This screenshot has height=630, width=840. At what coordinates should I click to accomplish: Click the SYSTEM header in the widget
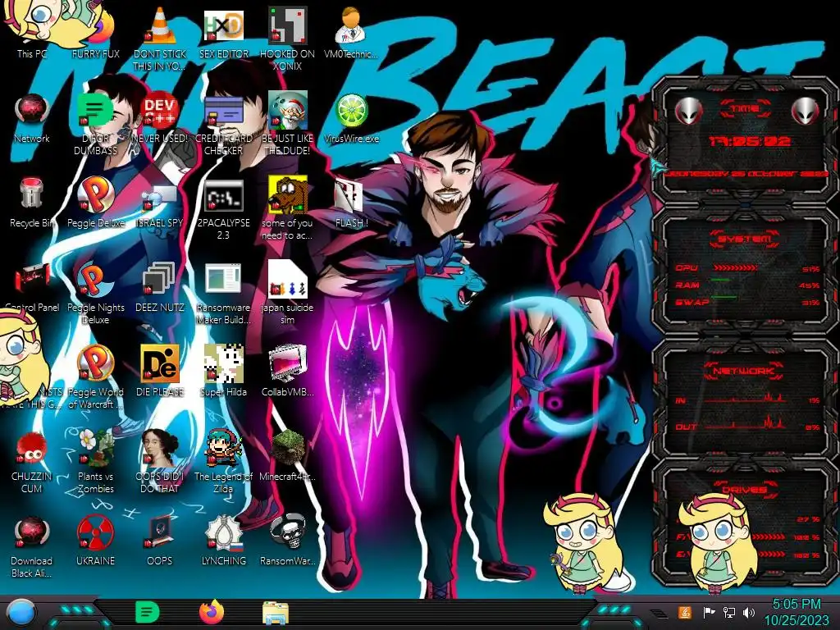click(x=745, y=239)
